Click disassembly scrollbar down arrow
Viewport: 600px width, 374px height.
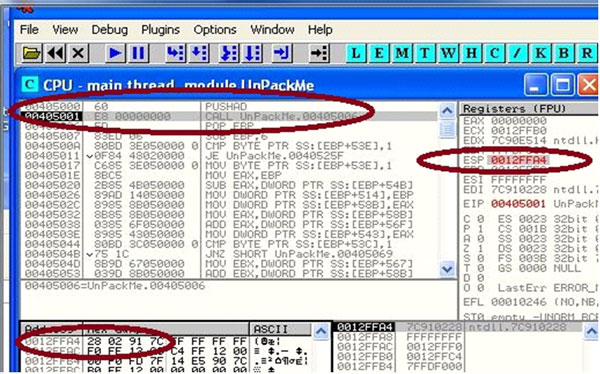click(x=447, y=269)
